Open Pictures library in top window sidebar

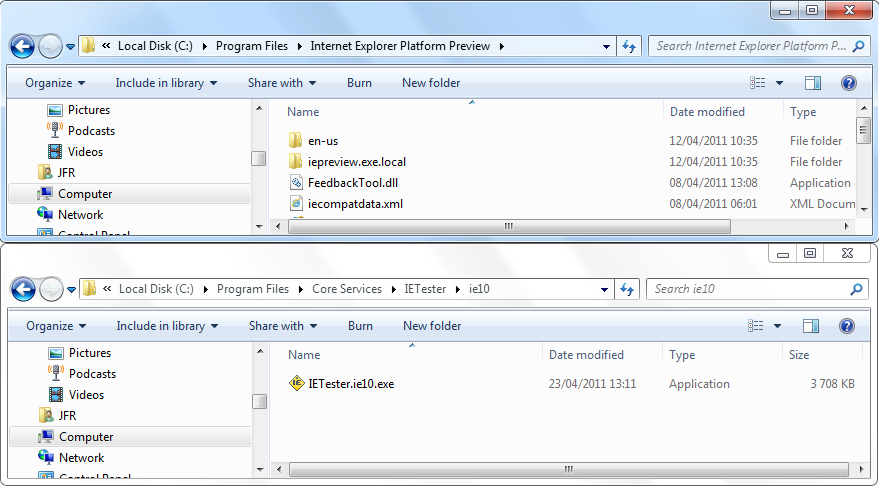click(79, 110)
